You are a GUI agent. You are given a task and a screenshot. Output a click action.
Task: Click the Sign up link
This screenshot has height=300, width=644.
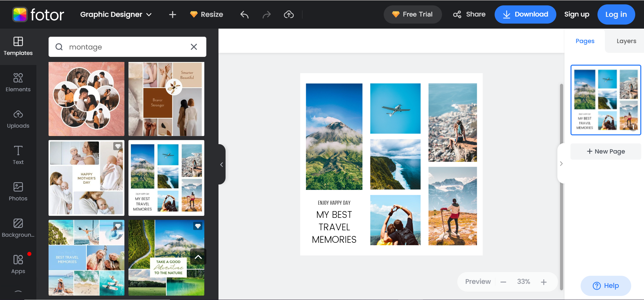tap(577, 14)
